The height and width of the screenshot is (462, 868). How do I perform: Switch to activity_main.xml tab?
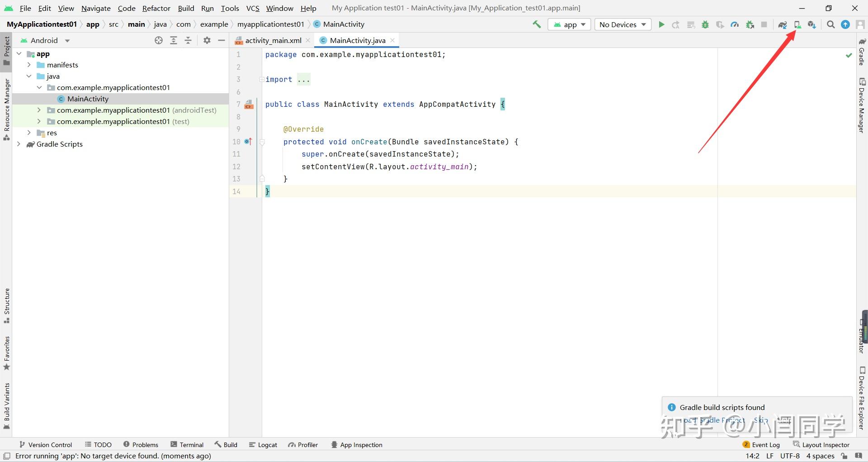pos(273,40)
